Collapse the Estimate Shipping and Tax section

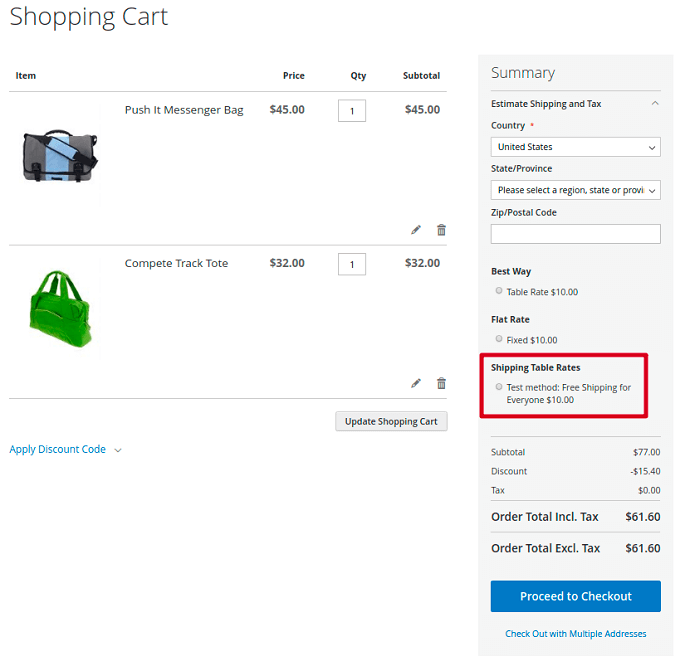[655, 104]
